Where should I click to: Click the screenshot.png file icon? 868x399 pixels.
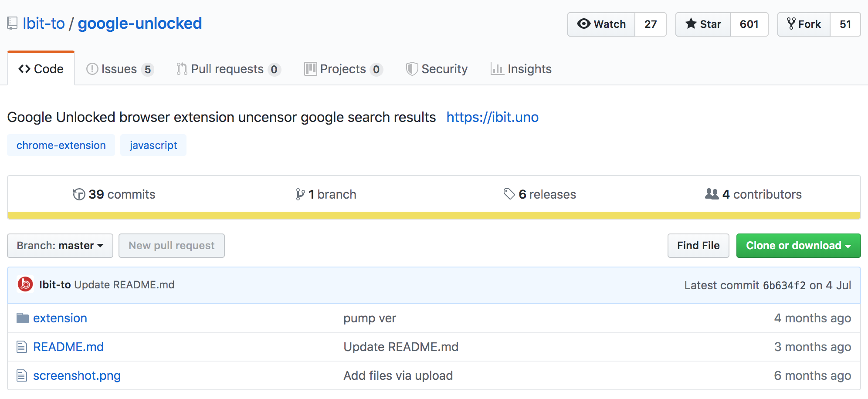[x=22, y=375]
